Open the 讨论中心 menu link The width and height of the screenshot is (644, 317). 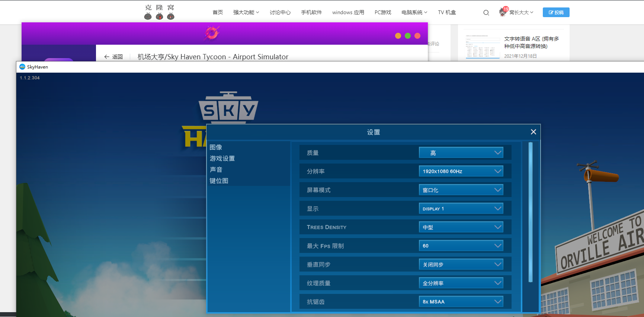coord(280,12)
